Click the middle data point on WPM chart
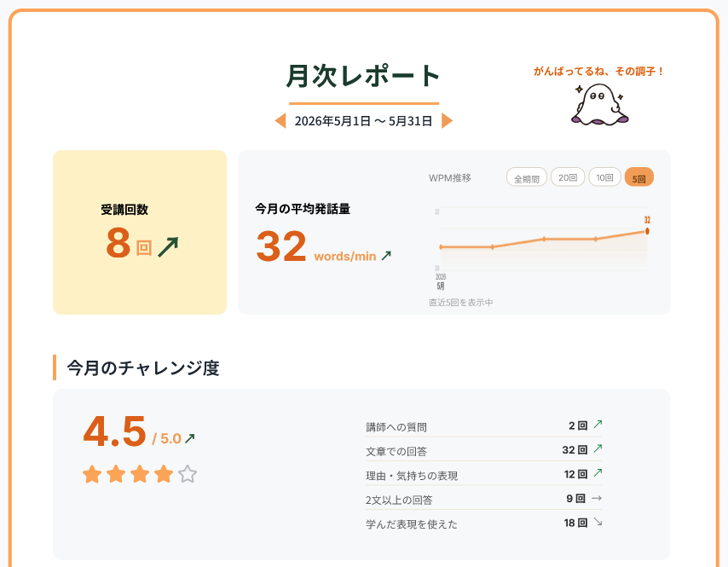 [544, 239]
